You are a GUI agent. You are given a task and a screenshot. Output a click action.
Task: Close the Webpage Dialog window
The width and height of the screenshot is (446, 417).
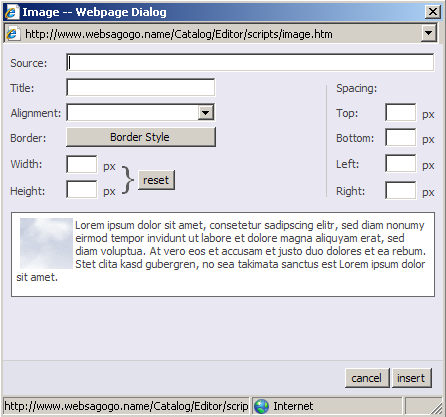tap(433, 12)
